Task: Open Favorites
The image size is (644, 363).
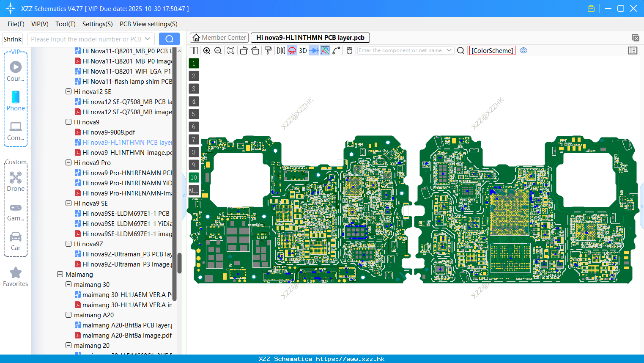Action: coord(16,277)
